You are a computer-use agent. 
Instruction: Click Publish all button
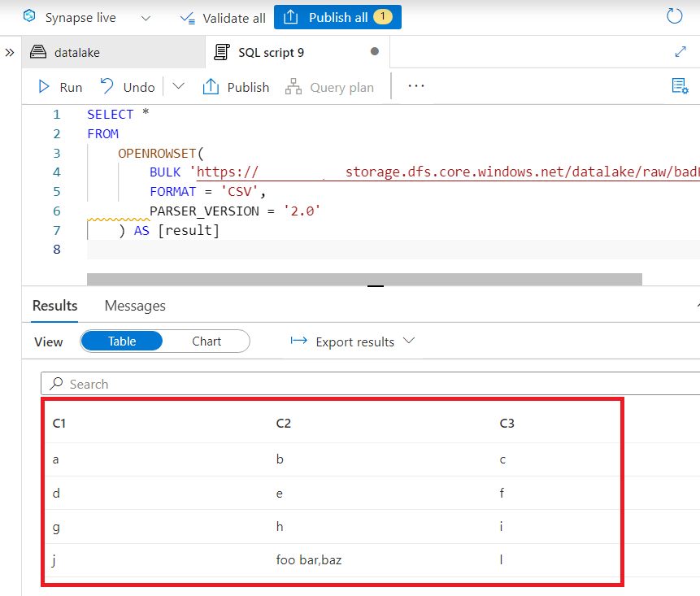tap(337, 17)
